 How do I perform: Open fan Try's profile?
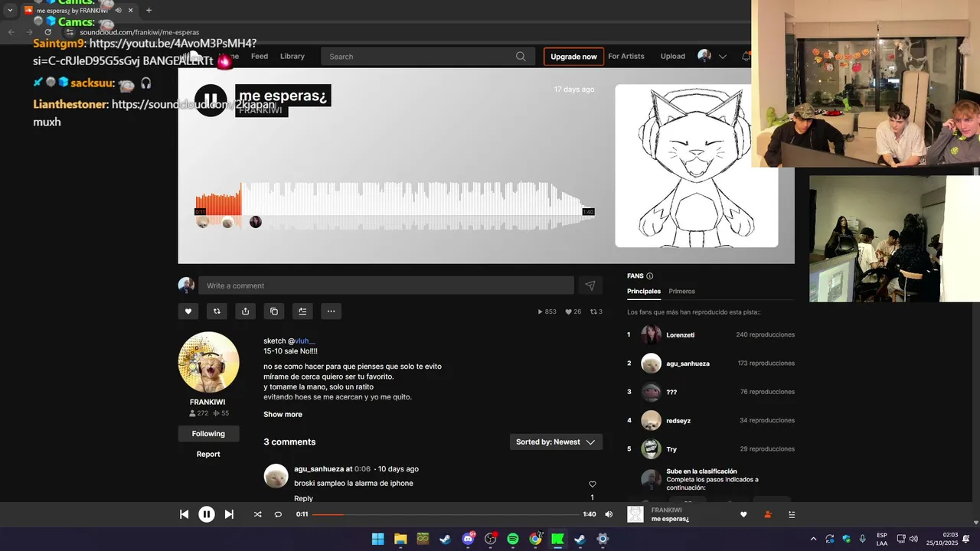point(671,449)
